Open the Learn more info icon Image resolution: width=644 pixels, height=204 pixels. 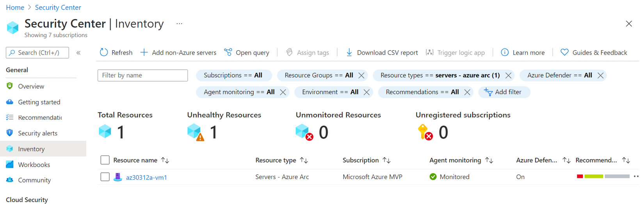[505, 52]
